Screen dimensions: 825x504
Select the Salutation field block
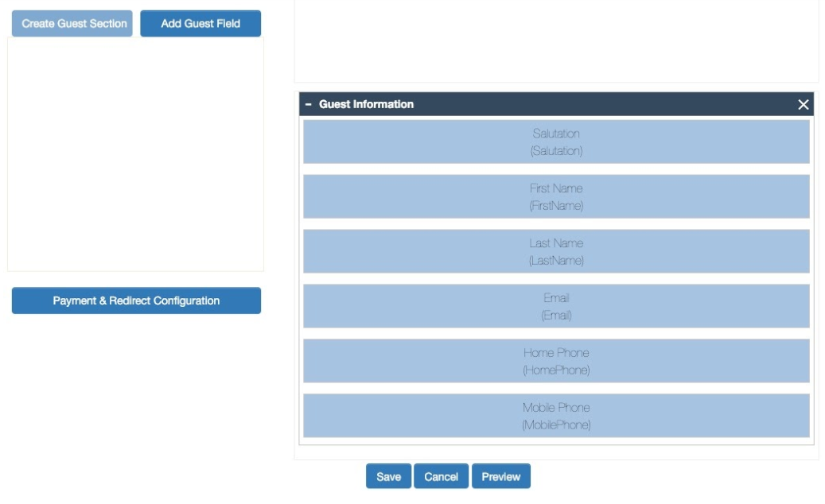tap(556, 142)
